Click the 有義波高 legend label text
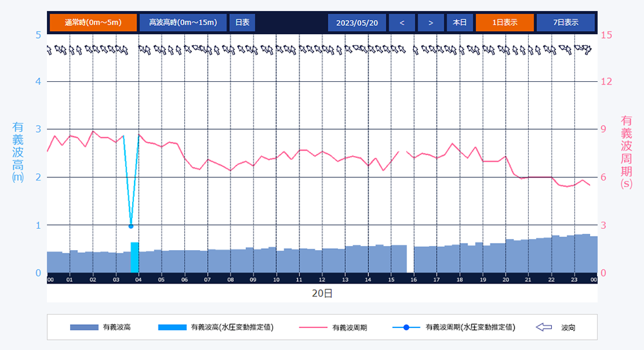 pos(117,327)
